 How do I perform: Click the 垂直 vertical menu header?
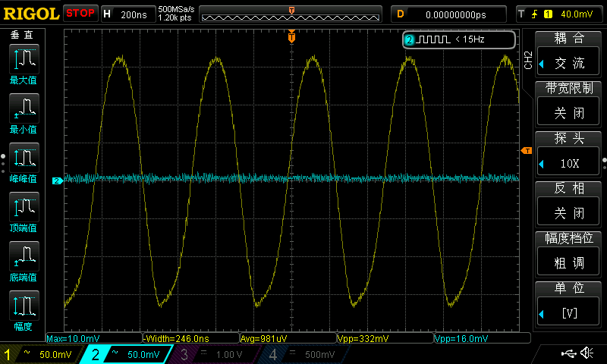[22, 35]
